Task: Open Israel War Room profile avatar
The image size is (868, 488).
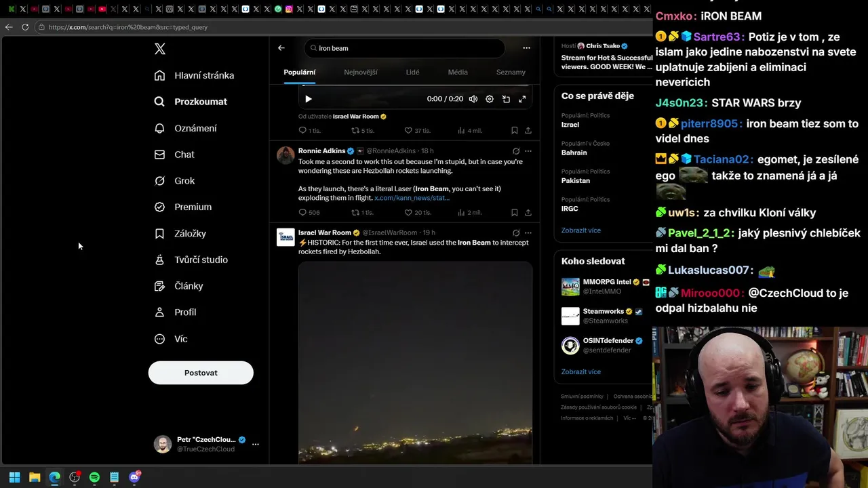Action: 285,237
